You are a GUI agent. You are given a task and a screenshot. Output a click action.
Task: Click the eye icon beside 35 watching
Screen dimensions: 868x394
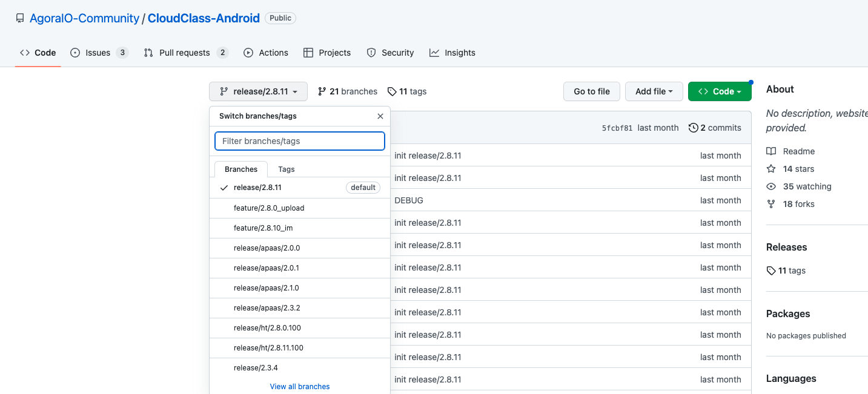(x=771, y=186)
